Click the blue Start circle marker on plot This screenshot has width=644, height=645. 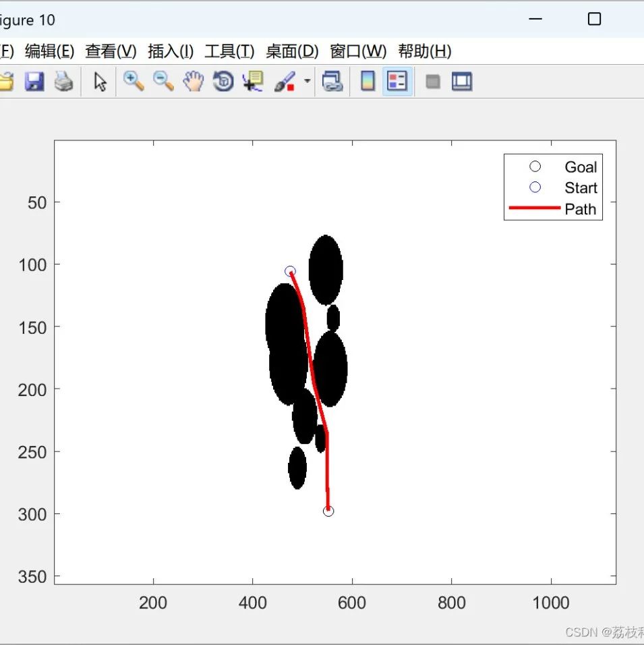[x=290, y=271]
